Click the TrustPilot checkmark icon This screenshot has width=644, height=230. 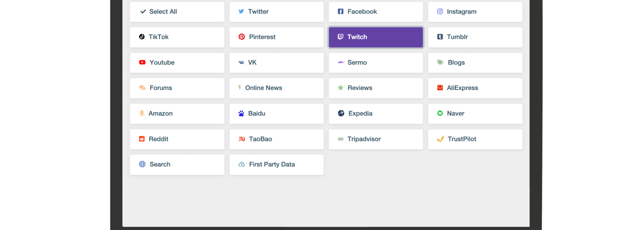click(x=440, y=139)
